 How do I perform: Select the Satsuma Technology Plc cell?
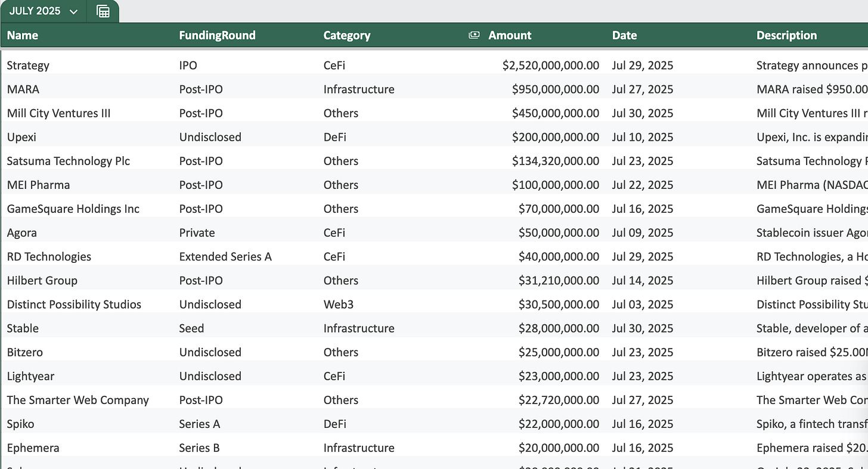tap(69, 161)
